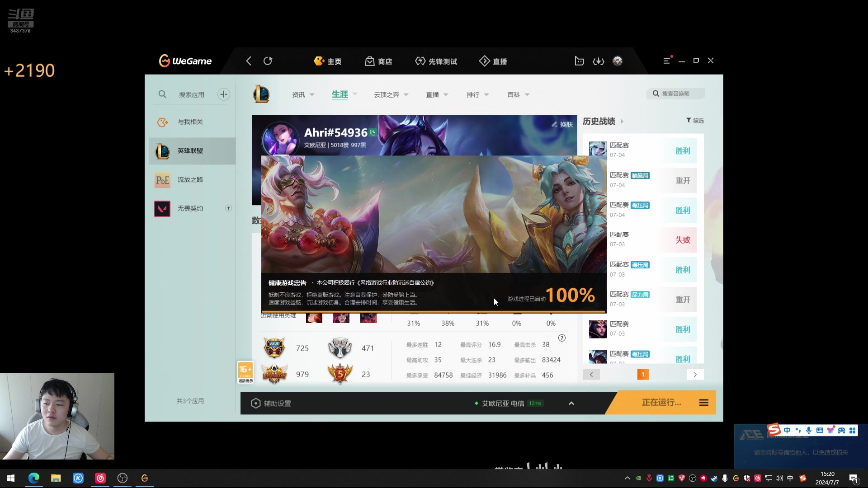Click the copy ID icon beside Ahri#54936
Image resolution: width=868 pixels, height=488 pixels.
coord(373,133)
